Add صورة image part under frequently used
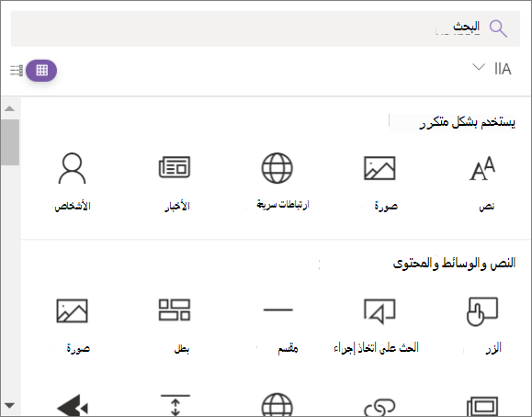Viewport: 532px width, 417px height. coord(379,168)
